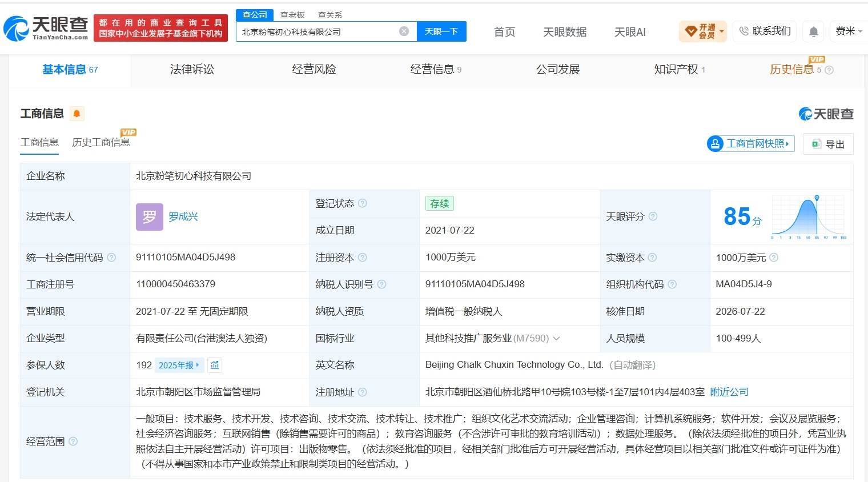Viewport: 868px width, 482px height.
Task: Click help icon next to 注册资本
Action: pyautogui.click(x=362, y=258)
